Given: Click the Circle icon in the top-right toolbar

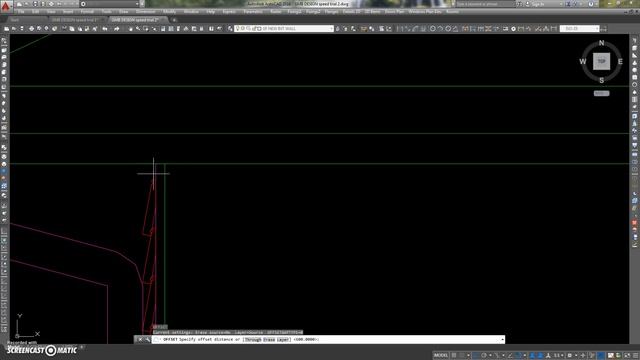Looking at the screenshot, I should point(433,29).
